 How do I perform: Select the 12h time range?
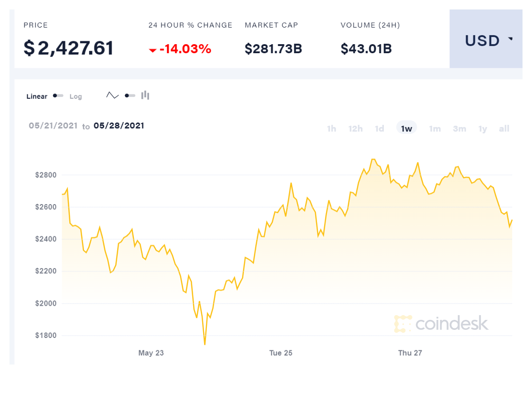(x=355, y=129)
